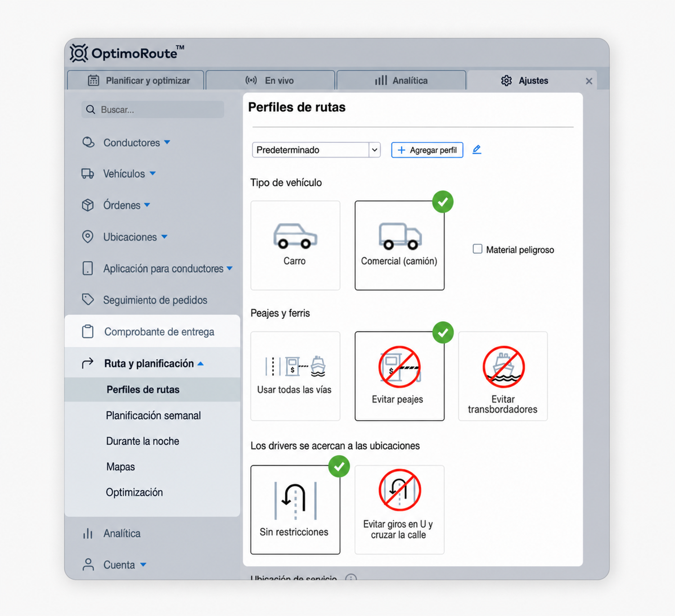Expand the Órdenes menu arrow
The image size is (675, 616).
[147, 205]
